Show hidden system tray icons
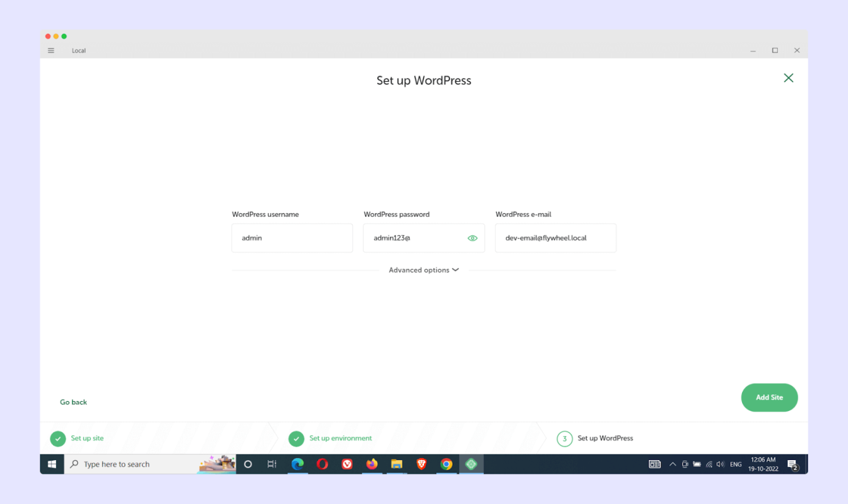 (x=672, y=464)
